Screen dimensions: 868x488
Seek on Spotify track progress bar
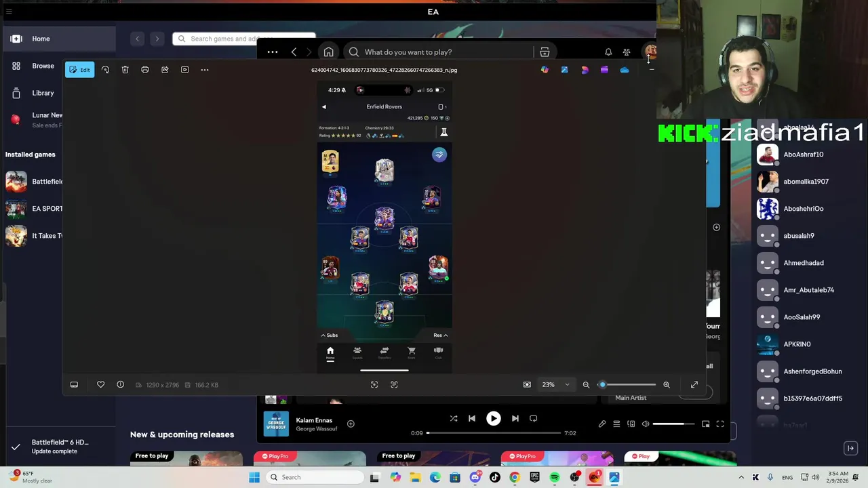pyautogui.click(x=494, y=433)
